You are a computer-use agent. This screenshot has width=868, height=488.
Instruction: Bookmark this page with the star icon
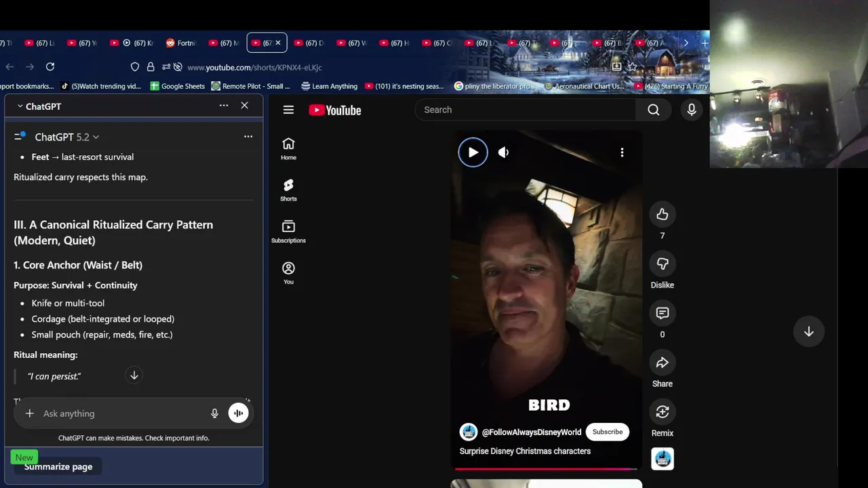[632, 66]
